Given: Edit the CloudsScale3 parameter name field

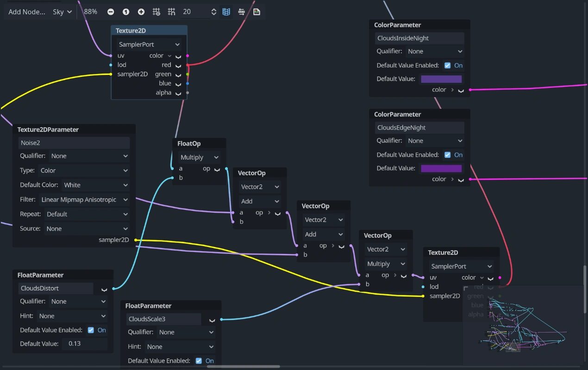Looking at the screenshot, I should tap(164, 319).
